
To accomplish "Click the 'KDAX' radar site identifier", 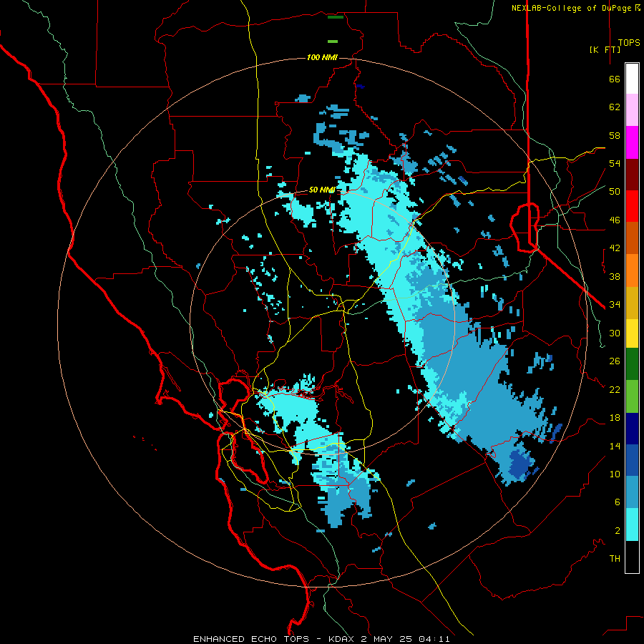I will (x=342, y=639).
